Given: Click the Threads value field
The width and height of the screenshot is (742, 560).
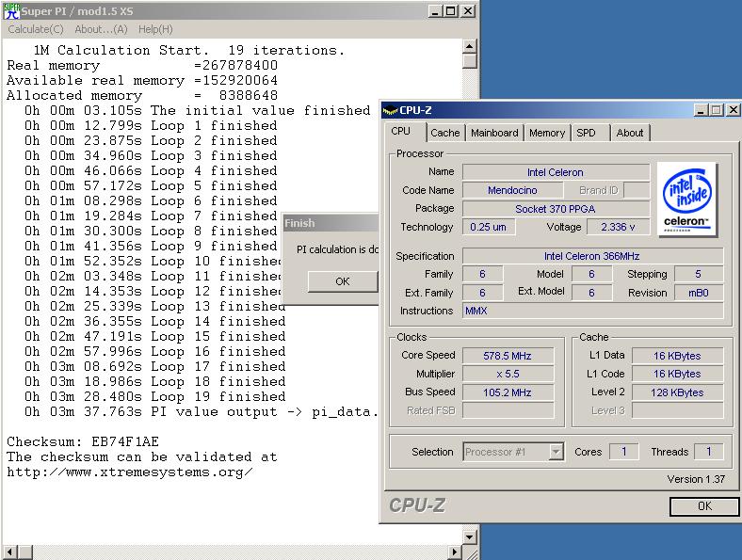Looking at the screenshot, I should (708, 452).
